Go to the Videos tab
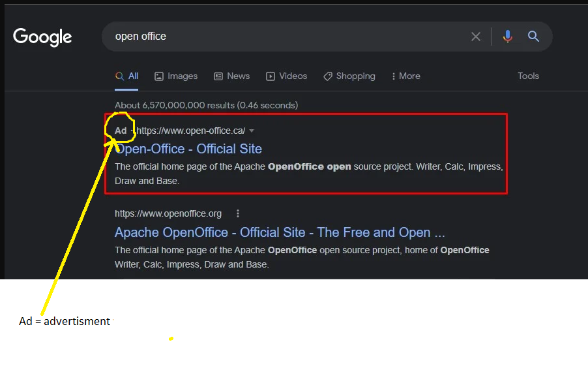 click(x=286, y=76)
